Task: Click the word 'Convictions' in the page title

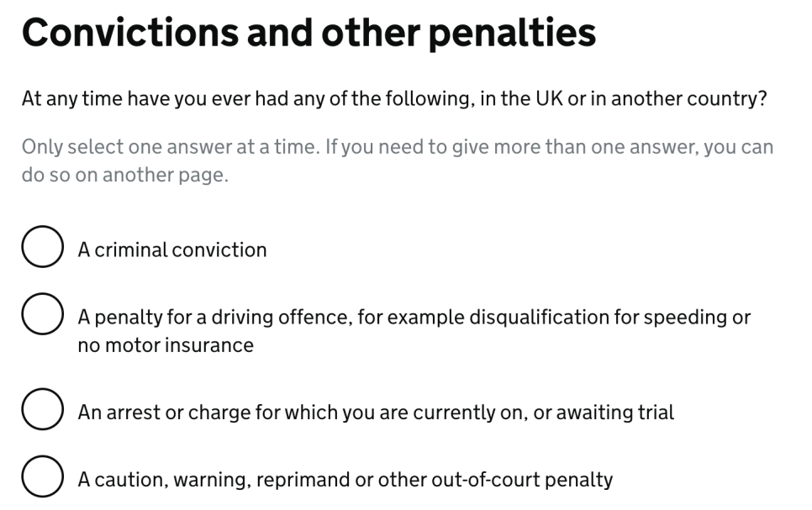Action: pos(130,33)
